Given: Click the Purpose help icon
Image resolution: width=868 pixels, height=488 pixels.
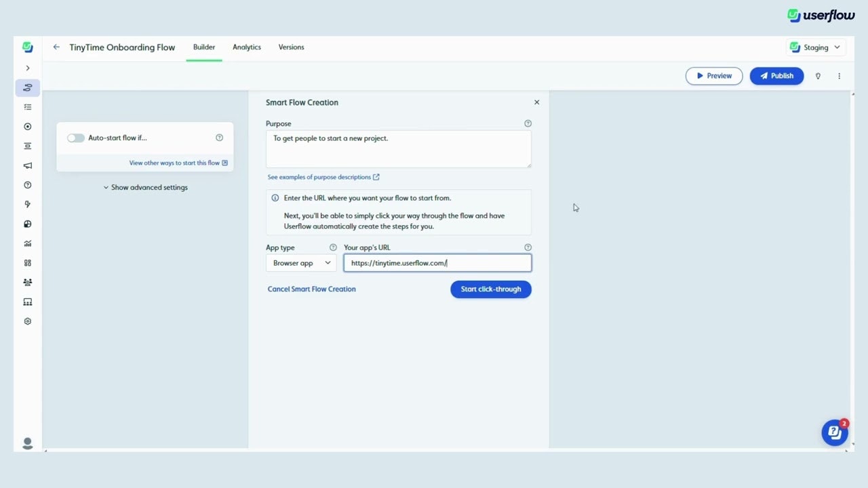Looking at the screenshot, I should pyautogui.click(x=528, y=123).
